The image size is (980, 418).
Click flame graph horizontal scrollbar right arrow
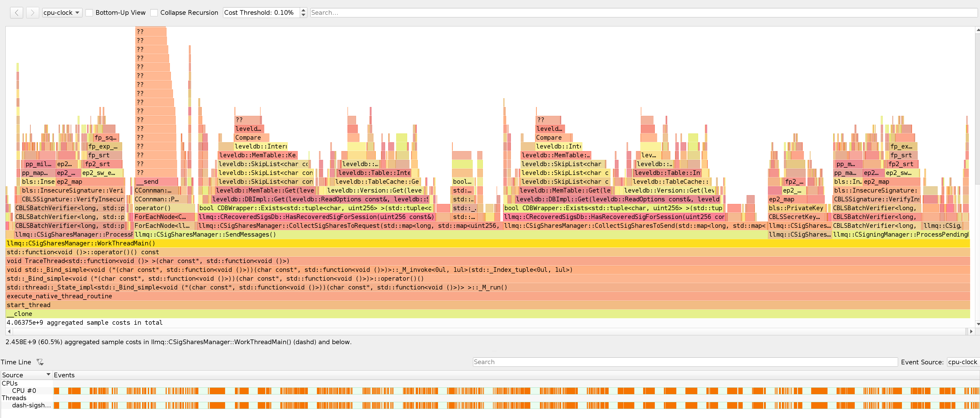pyautogui.click(x=971, y=331)
